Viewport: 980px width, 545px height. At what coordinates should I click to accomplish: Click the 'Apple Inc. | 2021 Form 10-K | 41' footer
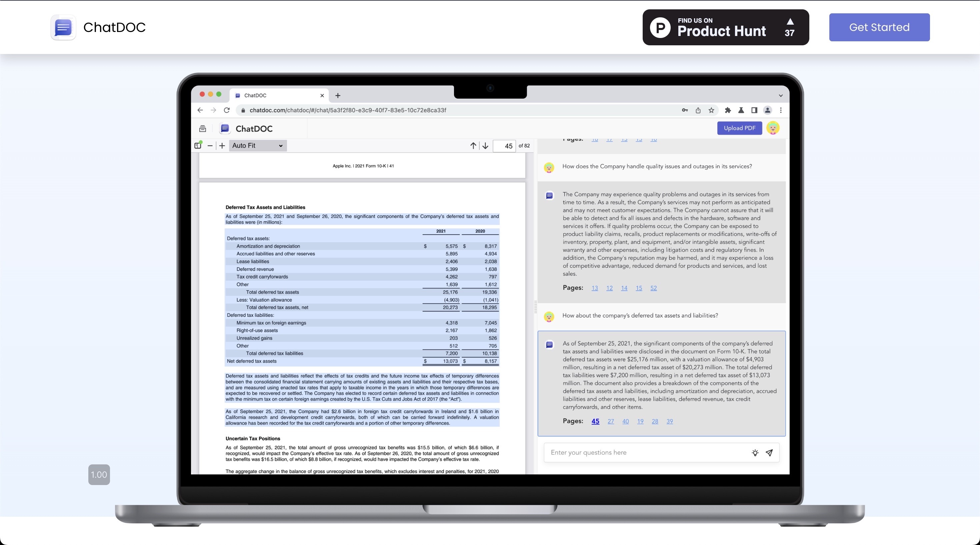pyautogui.click(x=363, y=166)
